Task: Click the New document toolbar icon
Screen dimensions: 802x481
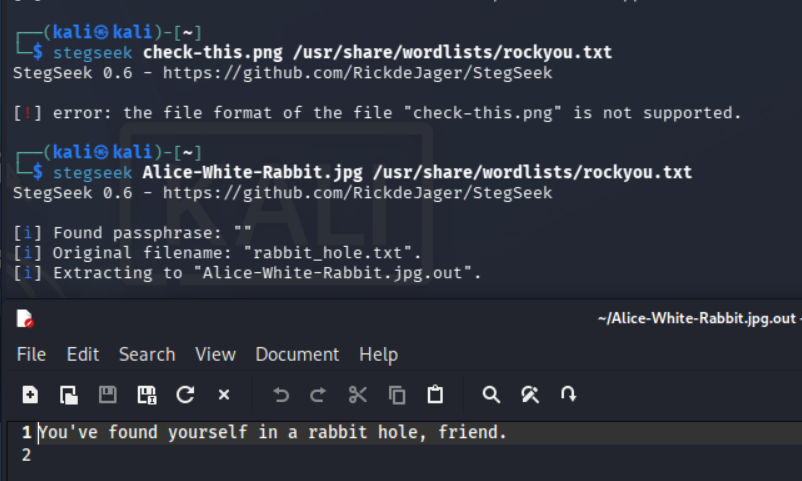Action: [30, 395]
